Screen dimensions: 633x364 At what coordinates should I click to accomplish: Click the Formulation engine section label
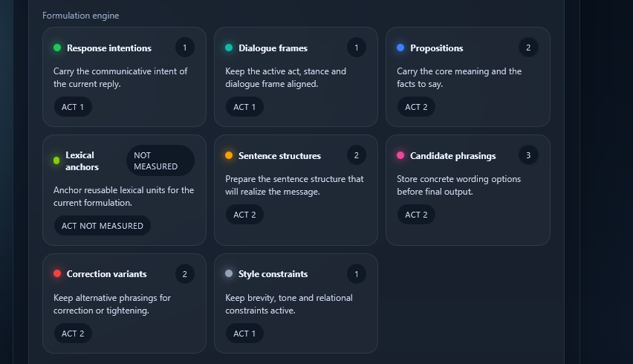click(x=80, y=16)
